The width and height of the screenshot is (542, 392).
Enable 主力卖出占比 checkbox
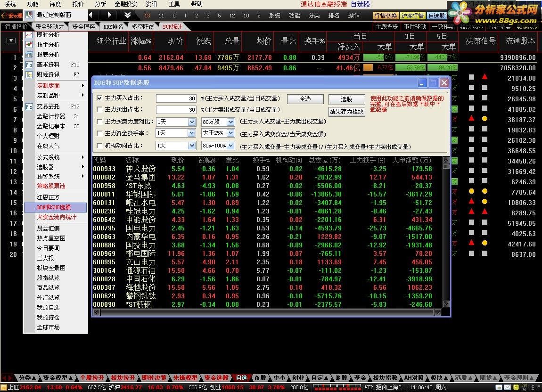pyautogui.click(x=99, y=110)
